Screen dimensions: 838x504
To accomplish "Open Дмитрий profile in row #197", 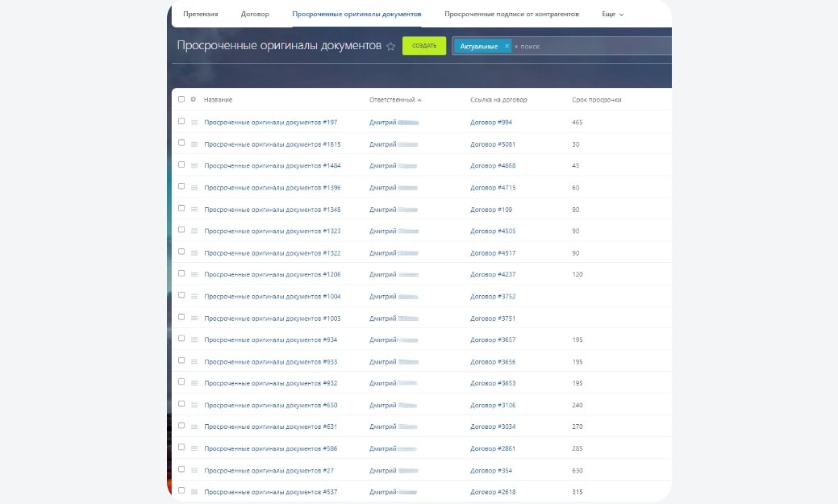I will coord(394,123).
